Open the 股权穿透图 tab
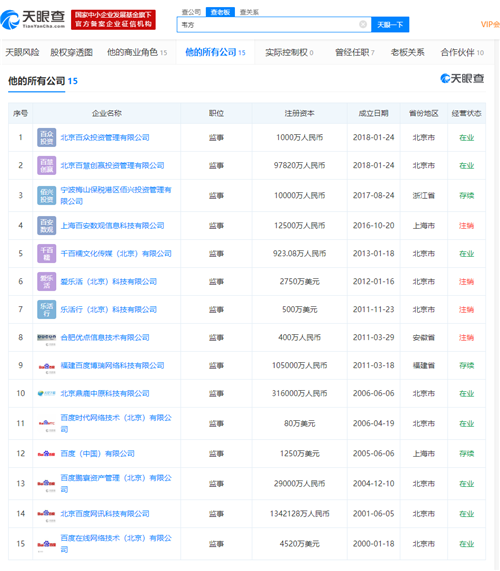Viewport: 500px width, 571px height. [71, 52]
